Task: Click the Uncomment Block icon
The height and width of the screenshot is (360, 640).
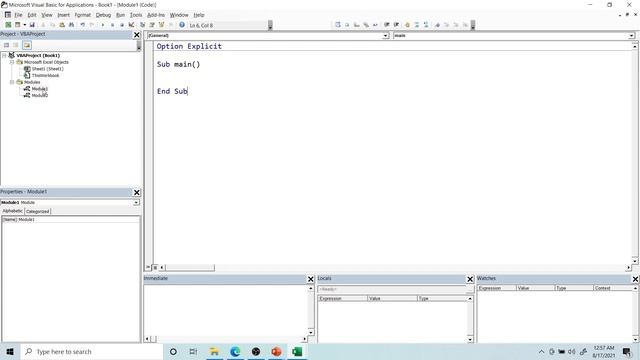Action: click(426, 25)
